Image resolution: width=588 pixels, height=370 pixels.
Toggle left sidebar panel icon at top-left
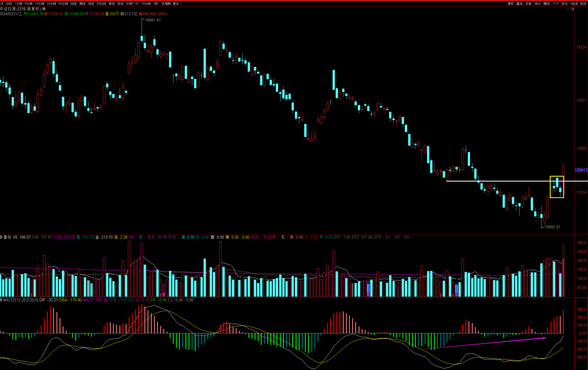(2, 4)
